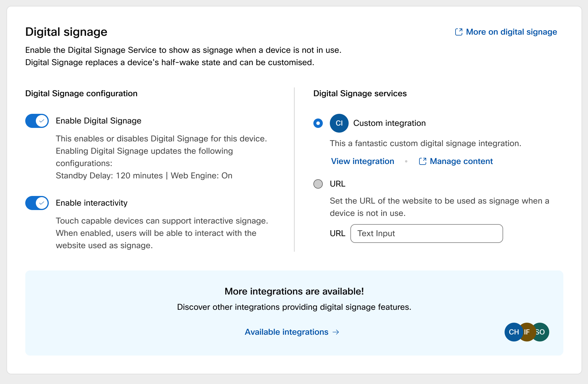Screen dimensions: 588x384
Task: Click the Custom integration label text
Action: click(389, 123)
